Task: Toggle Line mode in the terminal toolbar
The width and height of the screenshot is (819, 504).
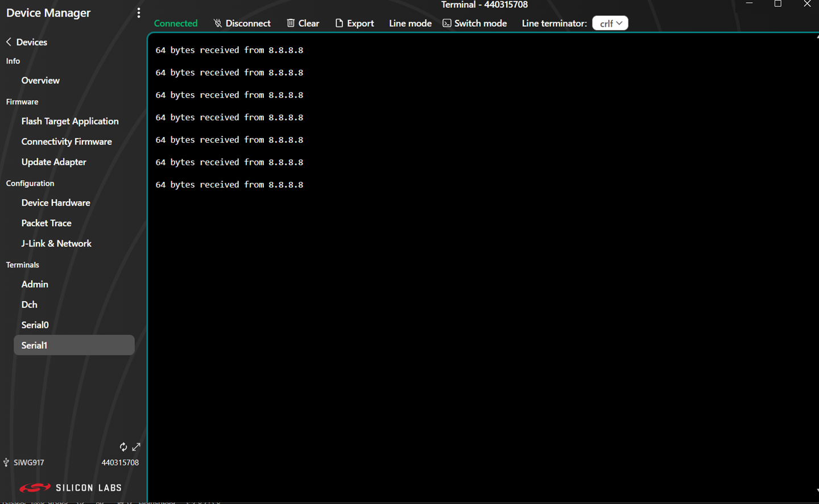Action: tap(410, 23)
